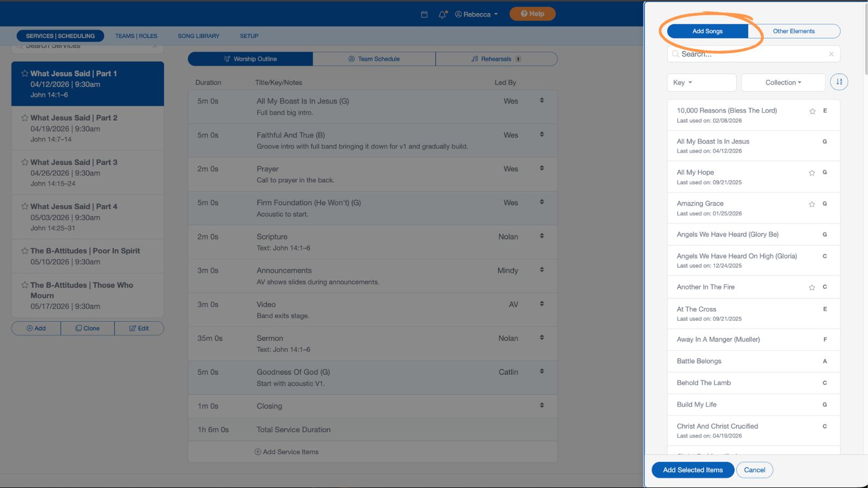The width and height of the screenshot is (868, 488).
Task: Open the Rebecca user account menu
Action: point(476,15)
